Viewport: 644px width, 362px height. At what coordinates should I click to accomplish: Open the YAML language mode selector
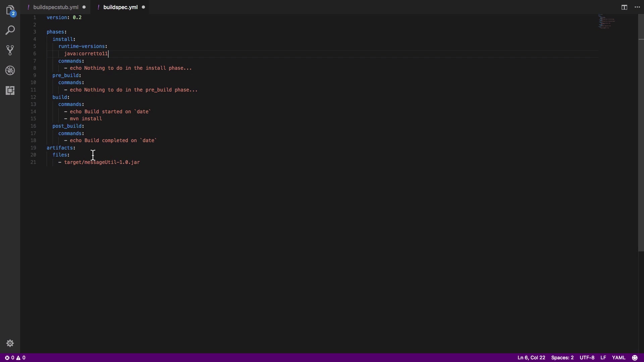(619, 358)
